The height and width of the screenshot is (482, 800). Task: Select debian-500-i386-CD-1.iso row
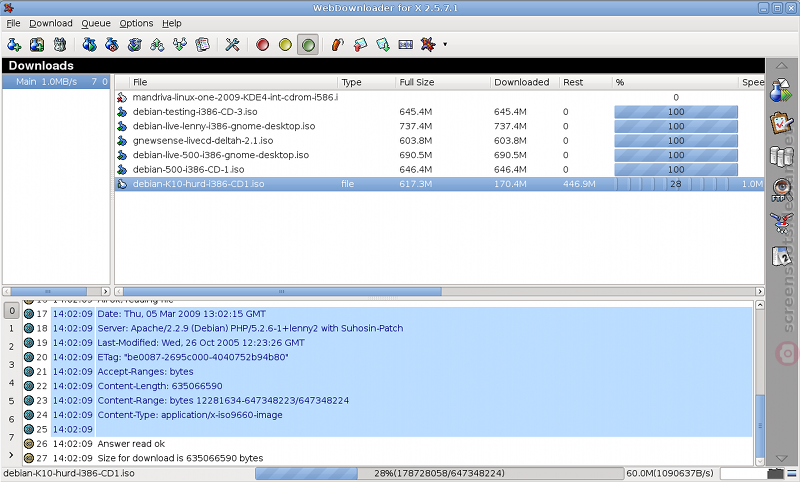tap(439, 169)
